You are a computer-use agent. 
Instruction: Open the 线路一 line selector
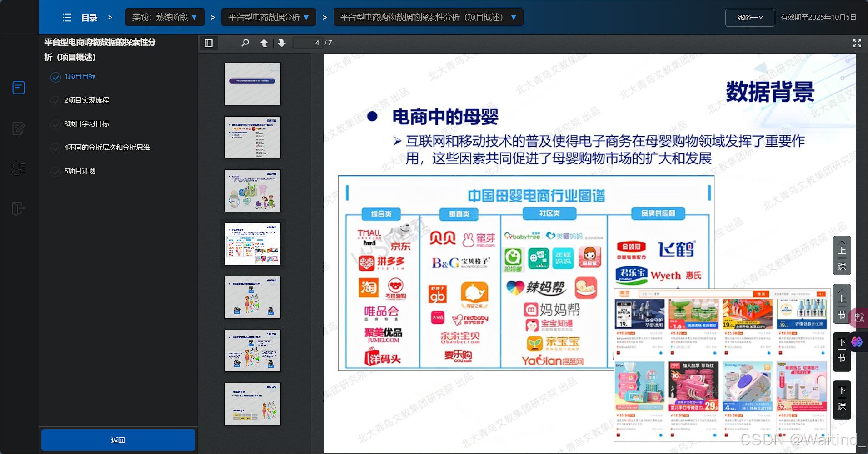(750, 18)
